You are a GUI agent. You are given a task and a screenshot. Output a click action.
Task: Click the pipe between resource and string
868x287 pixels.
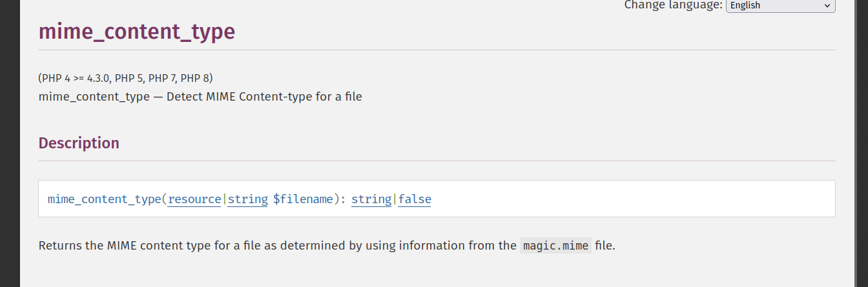point(224,199)
